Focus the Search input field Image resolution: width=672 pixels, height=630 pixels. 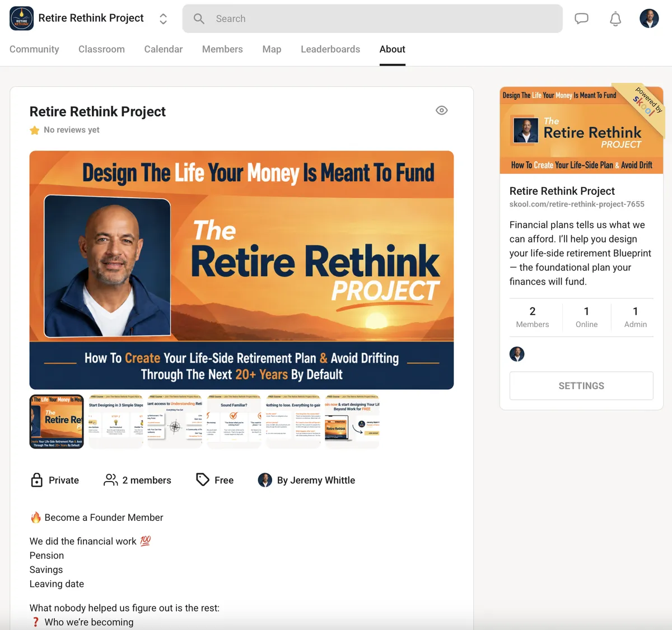pyautogui.click(x=372, y=18)
